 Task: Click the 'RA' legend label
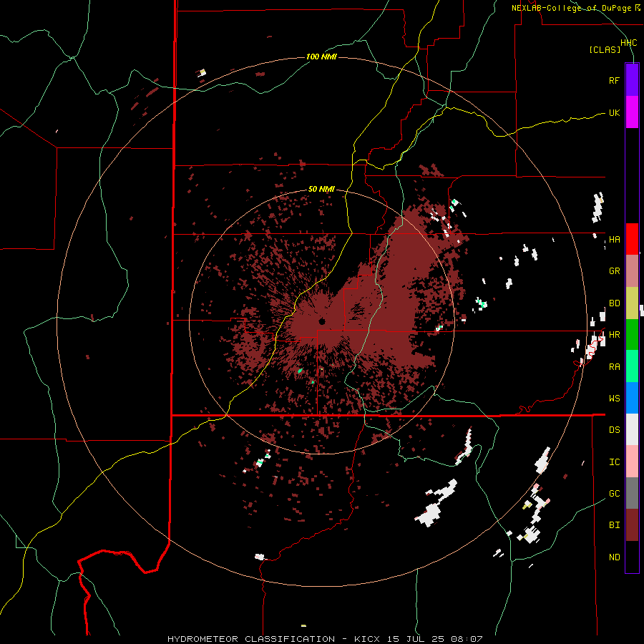pos(614,367)
